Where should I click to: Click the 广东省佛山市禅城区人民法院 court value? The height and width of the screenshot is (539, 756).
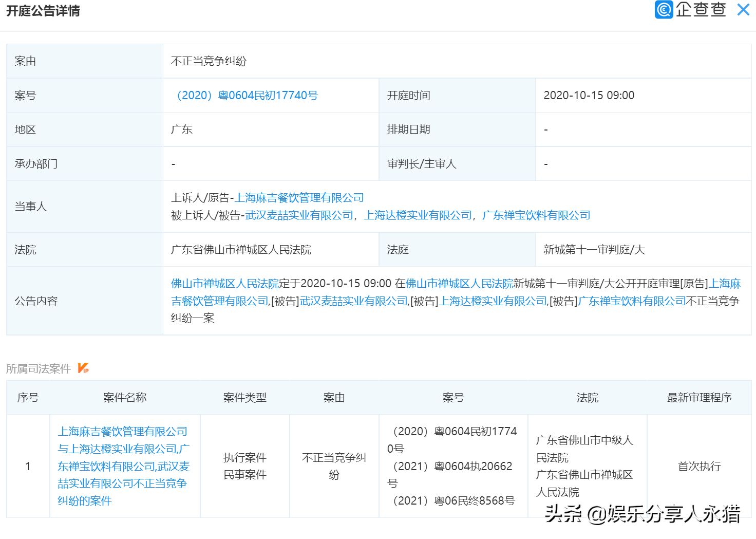point(241,250)
